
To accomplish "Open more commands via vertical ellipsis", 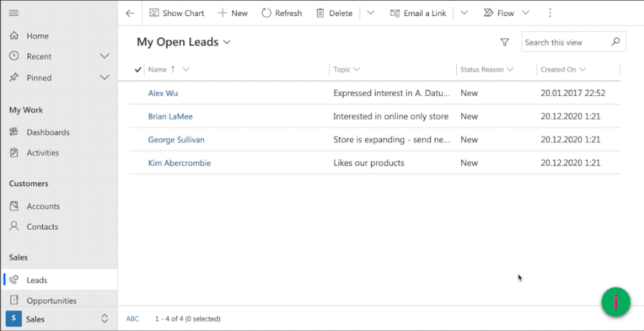I will click(550, 13).
